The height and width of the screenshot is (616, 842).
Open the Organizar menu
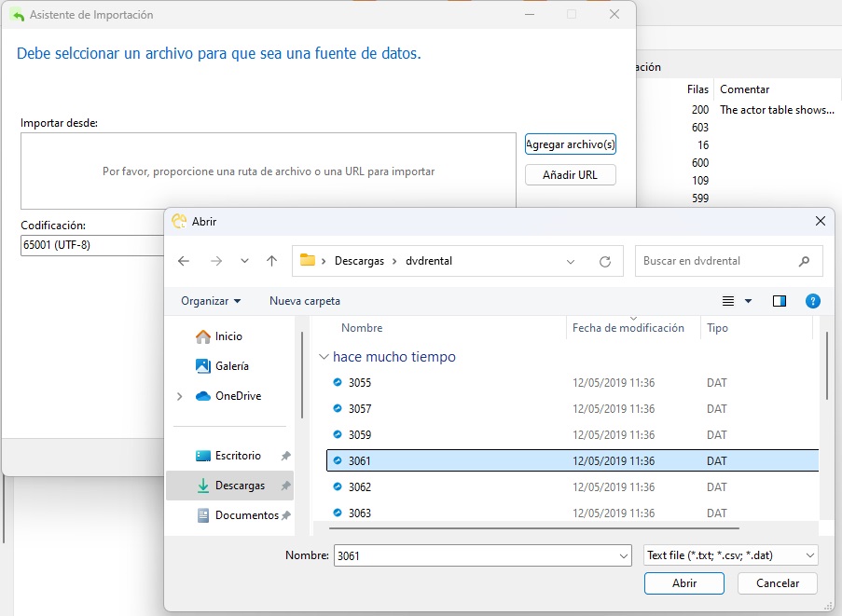pos(211,301)
